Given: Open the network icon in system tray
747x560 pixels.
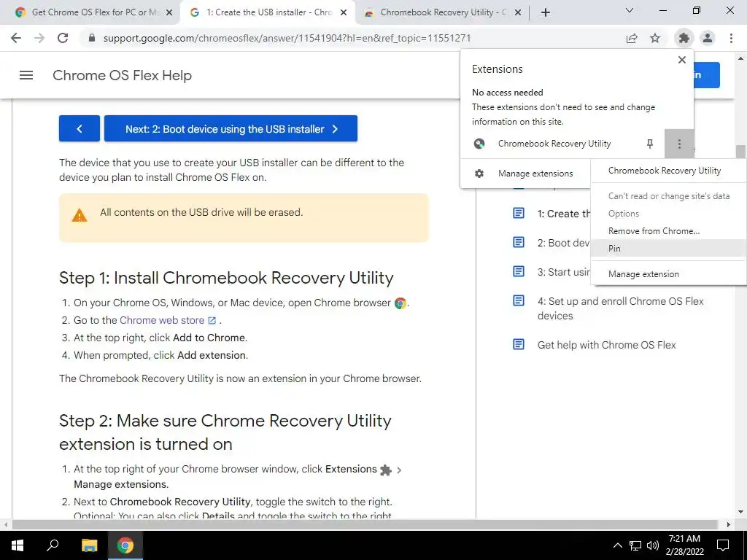Looking at the screenshot, I should click(635, 545).
